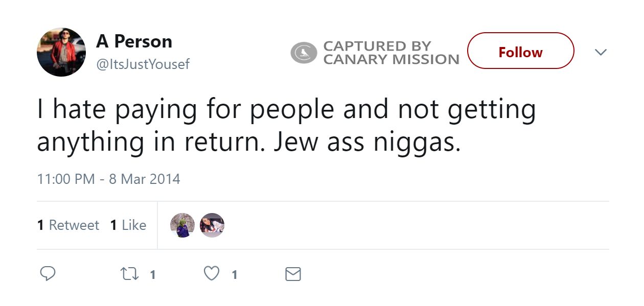Expand the tweet options chevron

tap(601, 52)
